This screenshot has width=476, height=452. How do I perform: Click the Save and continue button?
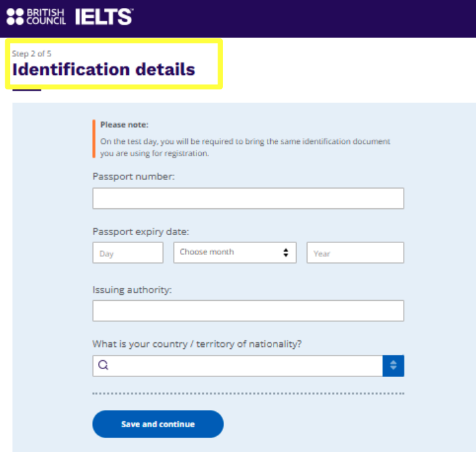tap(158, 424)
